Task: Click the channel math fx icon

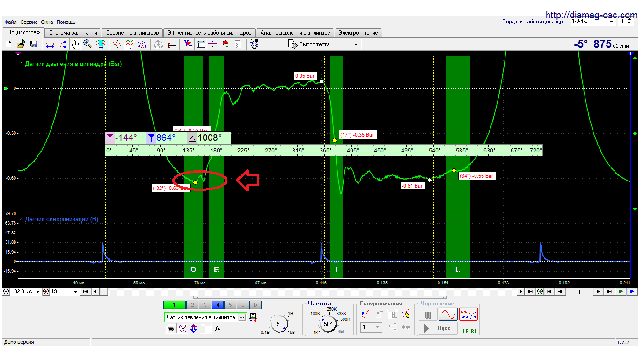Action: coord(218,328)
